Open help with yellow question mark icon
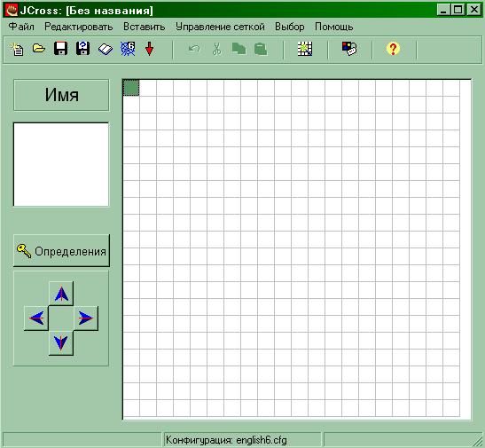The height and width of the screenshot is (448, 485). [393, 49]
